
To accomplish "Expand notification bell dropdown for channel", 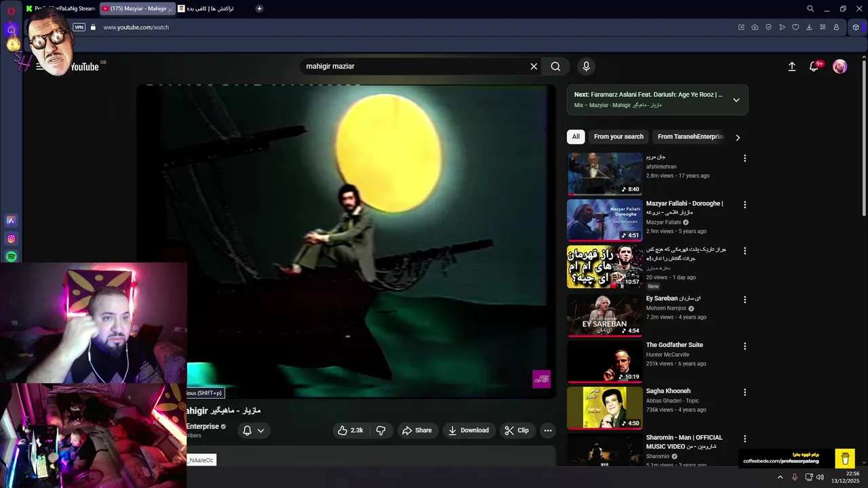I will point(254,430).
